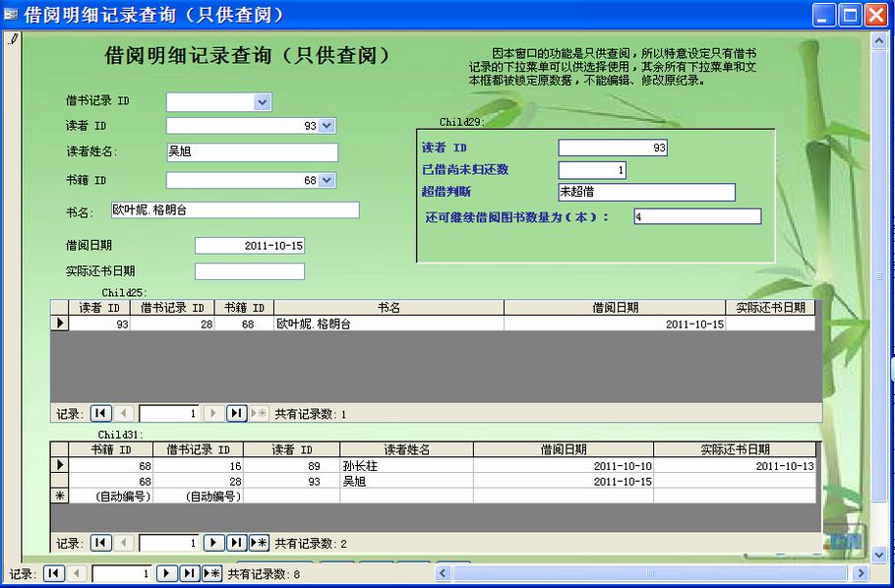Viewport: 895px width, 588px height.
Task: Select row selector for 孙长柱 in Child31
Action: click(x=59, y=465)
